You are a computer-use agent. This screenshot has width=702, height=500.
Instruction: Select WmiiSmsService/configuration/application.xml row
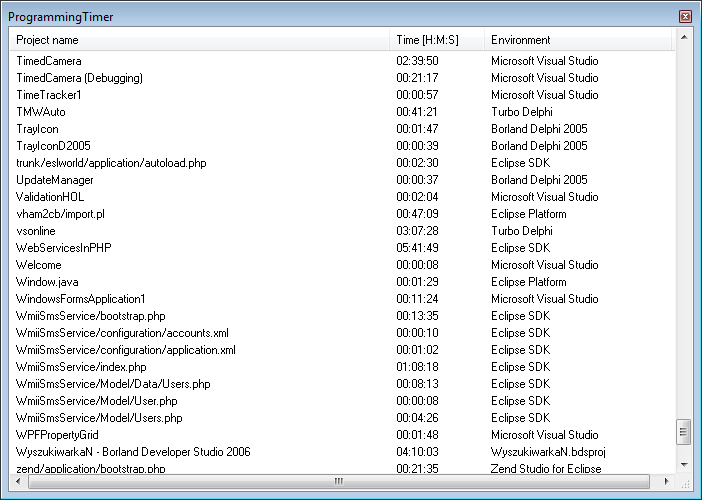(x=342, y=350)
